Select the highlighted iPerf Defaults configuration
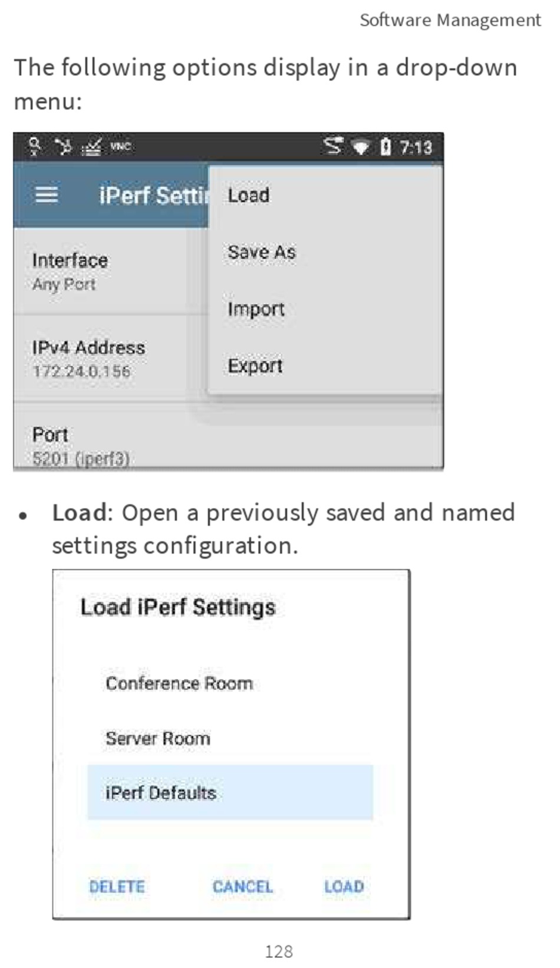Image resolution: width=560 pixels, height=968 pixels. point(230,792)
